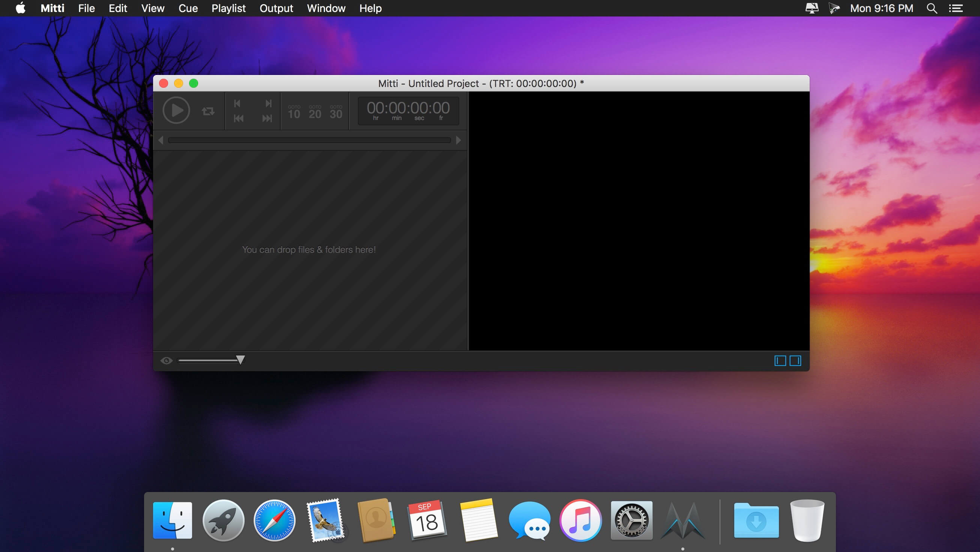This screenshot has width=980, height=552.
Task: Click left arrow of timeline scrubber
Action: [161, 140]
